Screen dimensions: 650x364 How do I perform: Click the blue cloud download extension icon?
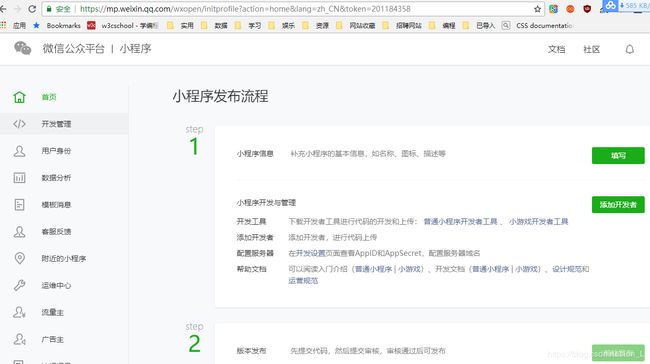click(610, 6)
